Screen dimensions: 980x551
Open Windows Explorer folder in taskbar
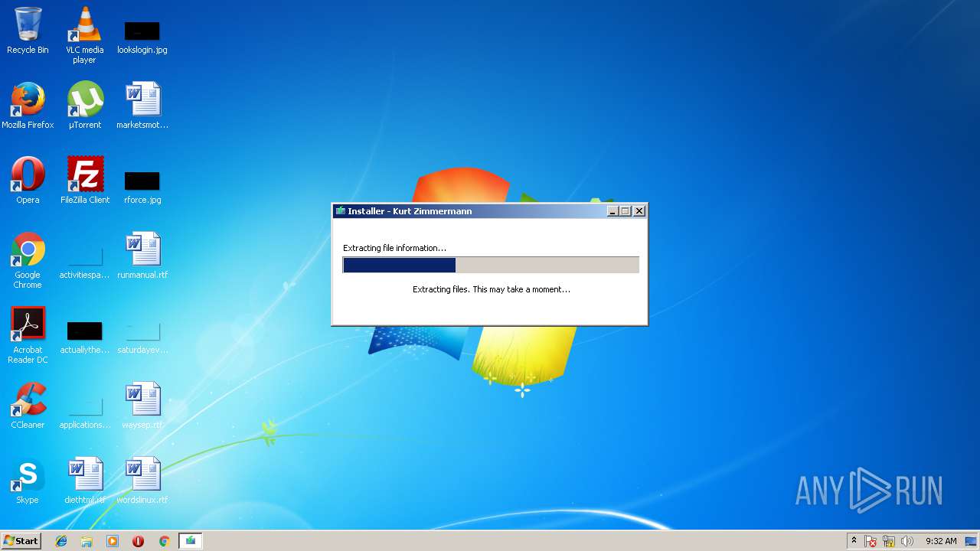pyautogui.click(x=87, y=541)
